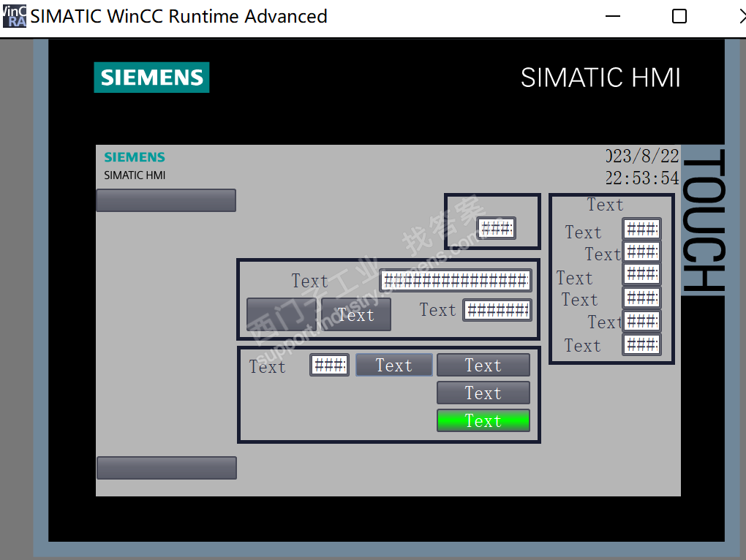746x560 pixels.
Task: Click the Text label left of the long field
Action: pos(309,281)
